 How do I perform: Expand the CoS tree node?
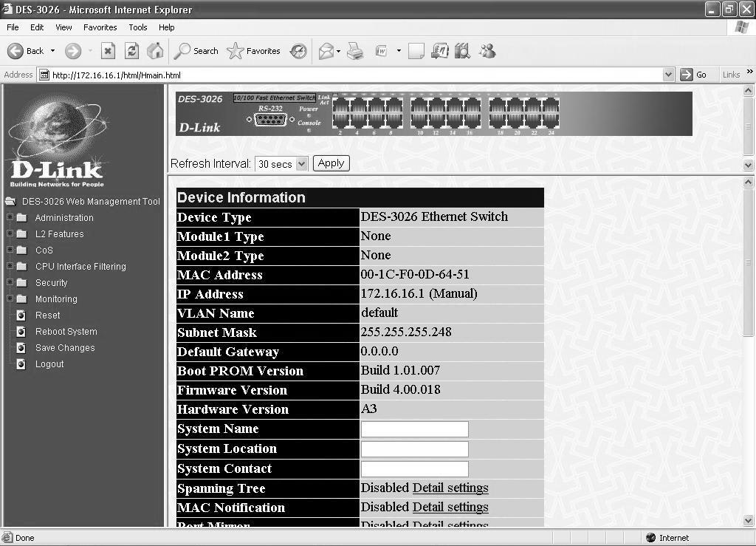[x=10, y=250]
